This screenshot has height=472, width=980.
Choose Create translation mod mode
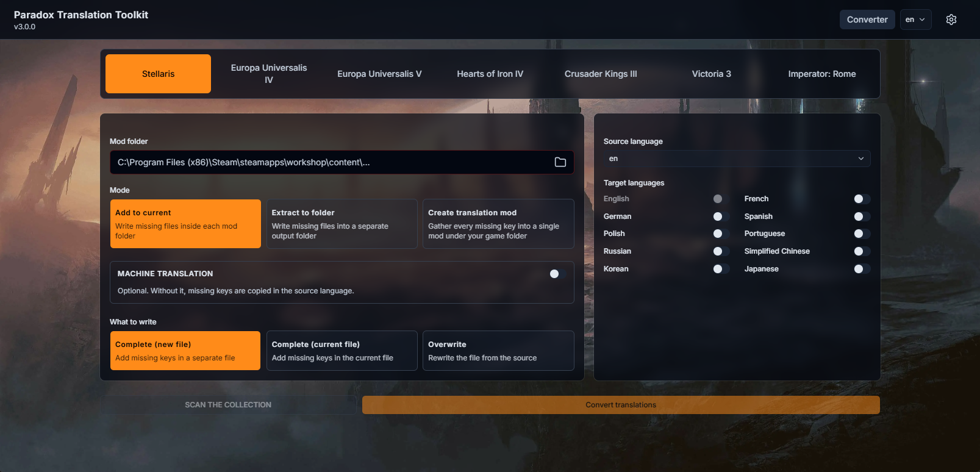[498, 224]
